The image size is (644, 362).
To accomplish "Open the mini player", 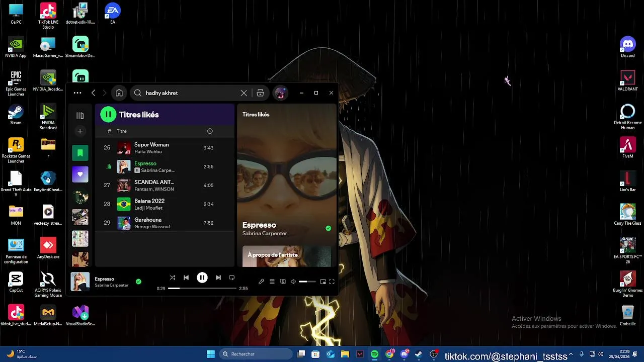I will click(x=323, y=282).
